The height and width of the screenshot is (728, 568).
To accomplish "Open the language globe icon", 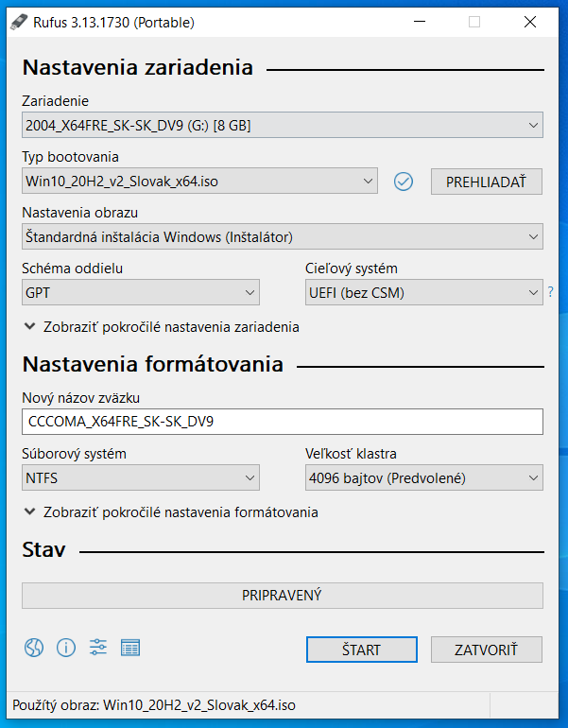I will point(34,648).
